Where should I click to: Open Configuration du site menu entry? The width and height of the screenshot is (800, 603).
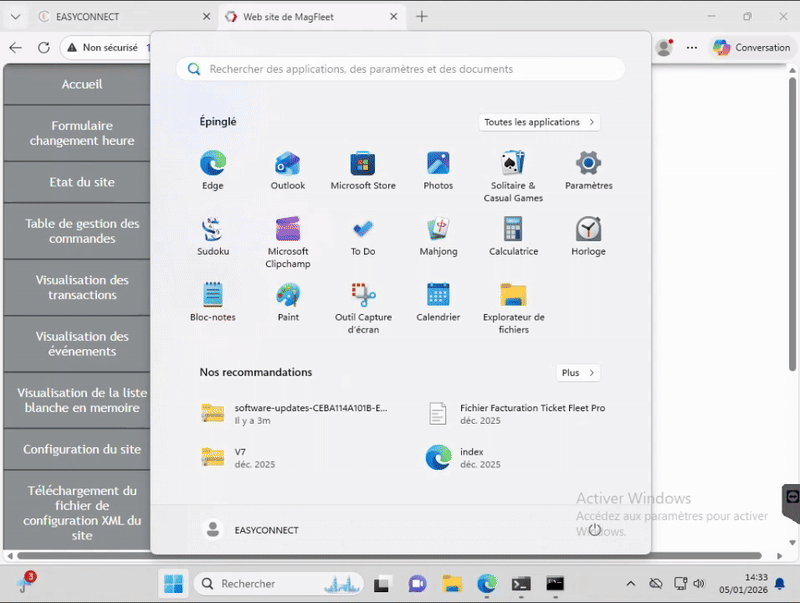coord(82,450)
